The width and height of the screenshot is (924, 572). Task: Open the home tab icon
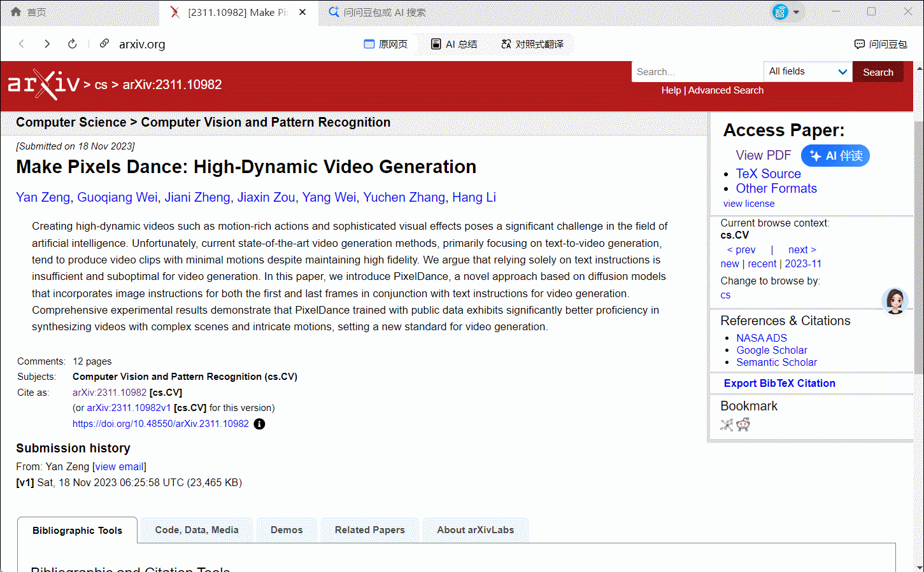tap(17, 12)
